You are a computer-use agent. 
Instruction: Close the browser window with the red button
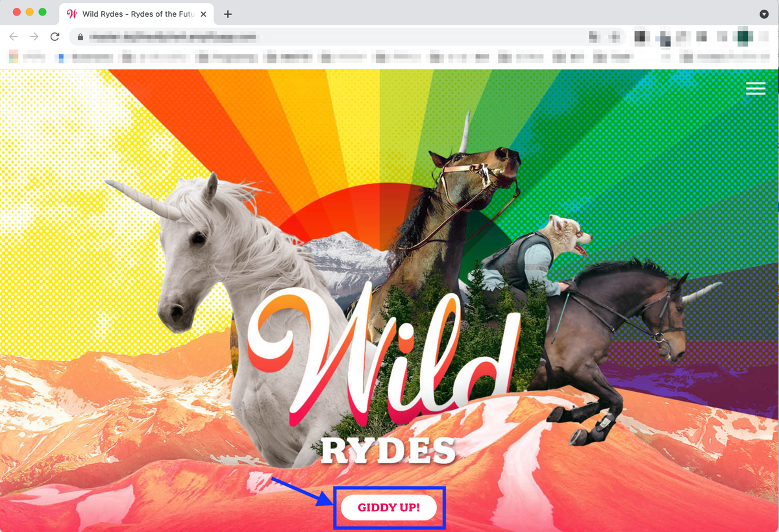[x=17, y=12]
